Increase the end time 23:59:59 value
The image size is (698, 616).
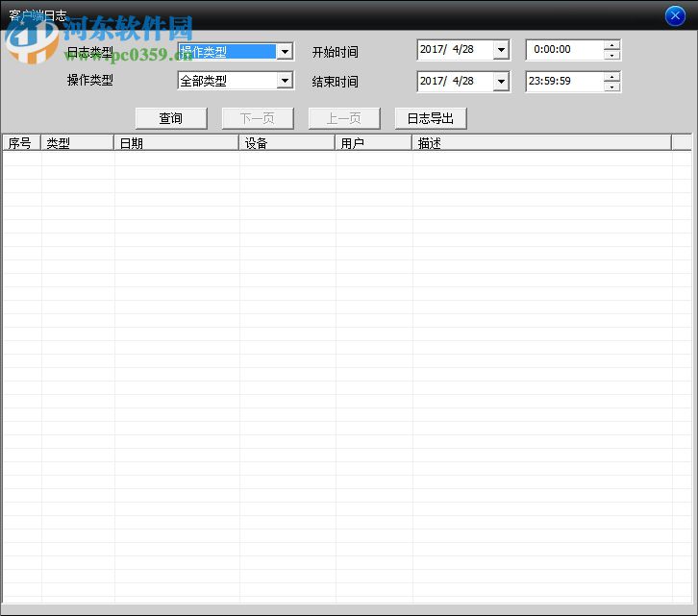[x=612, y=77]
